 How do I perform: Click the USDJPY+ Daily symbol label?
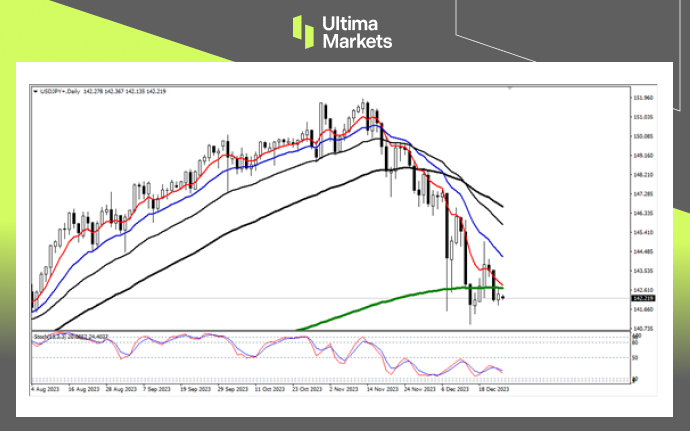(59, 90)
